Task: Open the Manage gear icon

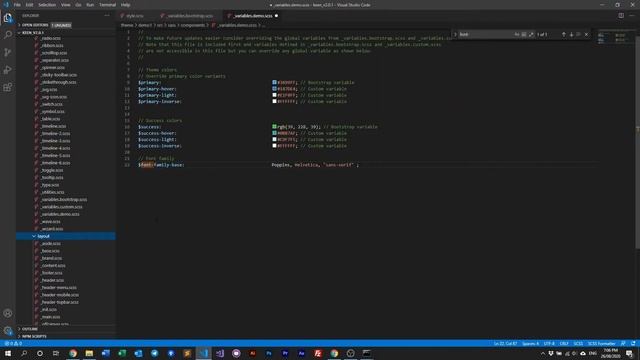Action: 8,331
